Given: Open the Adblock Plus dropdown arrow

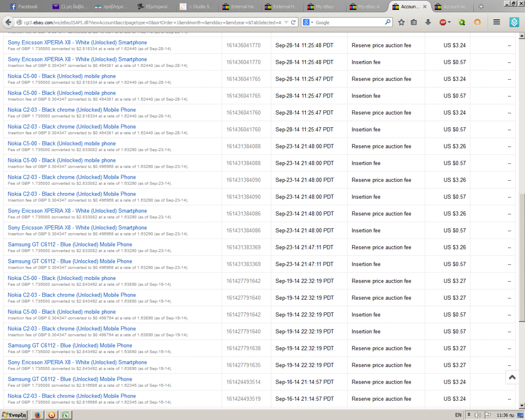Looking at the screenshot, I should click(x=449, y=22).
